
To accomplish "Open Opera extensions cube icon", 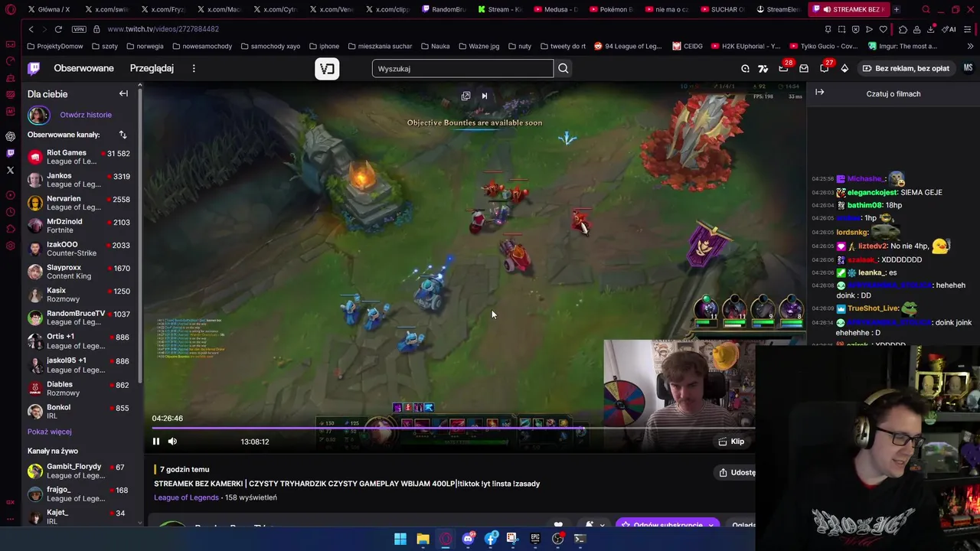I will (x=903, y=29).
